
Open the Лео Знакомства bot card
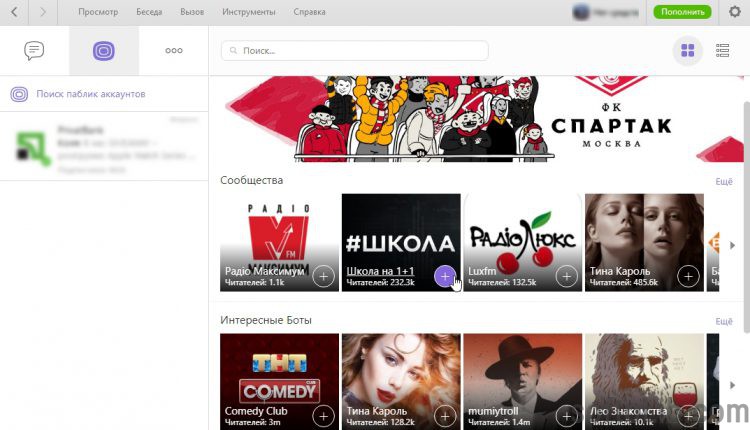(644, 382)
